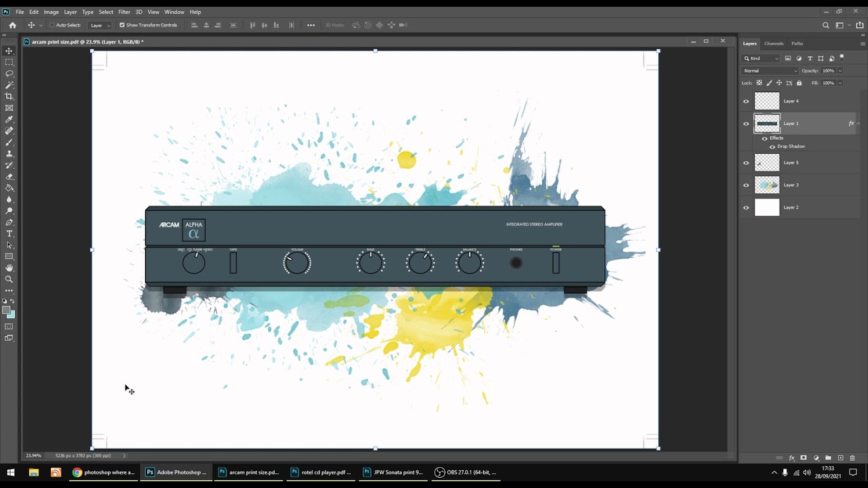Click the Home button in options bar
Viewport: 868px width, 488px height.
tap(12, 25)
